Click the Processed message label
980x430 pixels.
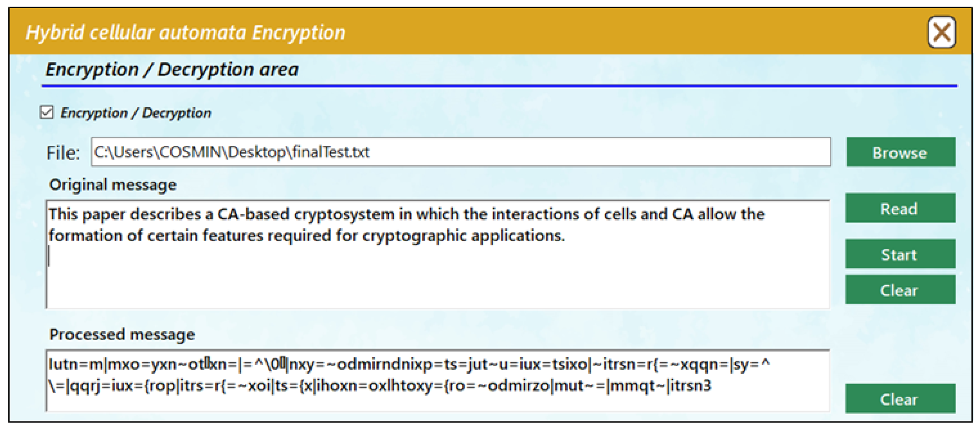click(122, 334)
